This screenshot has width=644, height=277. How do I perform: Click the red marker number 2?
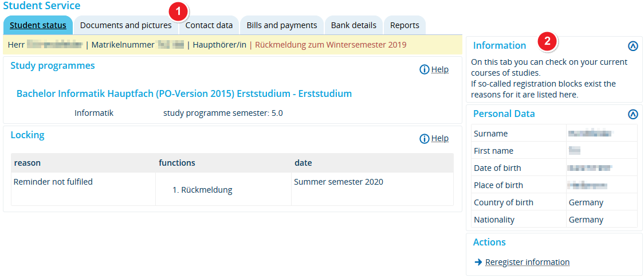[x=547, y=41]
